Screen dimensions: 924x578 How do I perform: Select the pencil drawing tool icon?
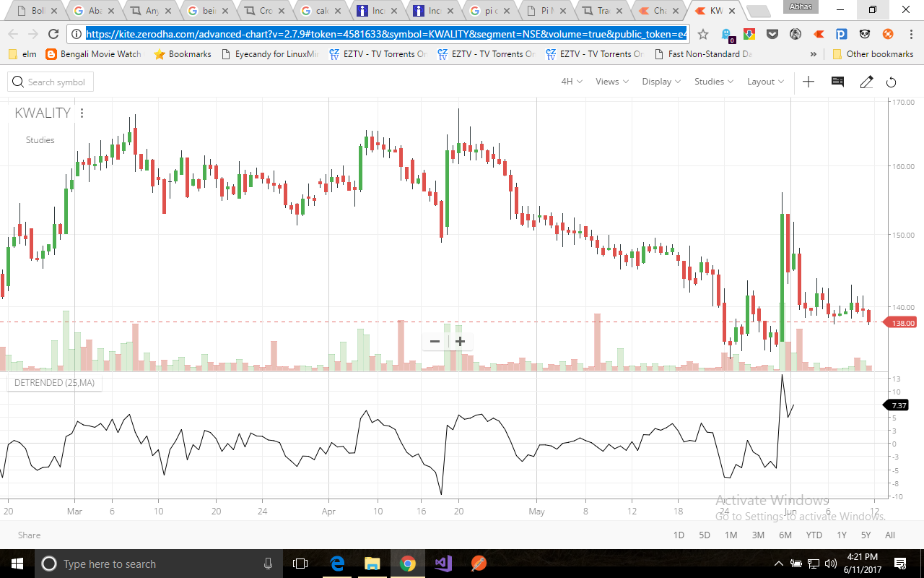866,82
